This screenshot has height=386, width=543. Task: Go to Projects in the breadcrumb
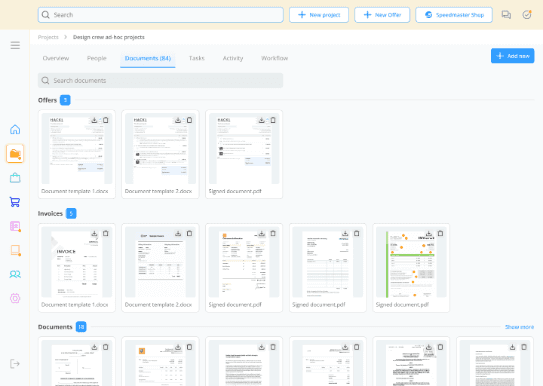pyautogui.click(x=48, y=37)
